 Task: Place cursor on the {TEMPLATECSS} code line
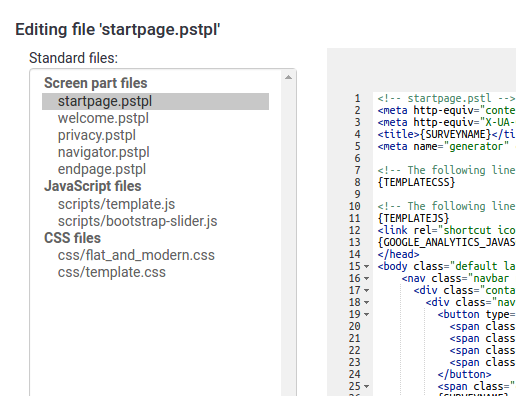(x=416, y=182)
